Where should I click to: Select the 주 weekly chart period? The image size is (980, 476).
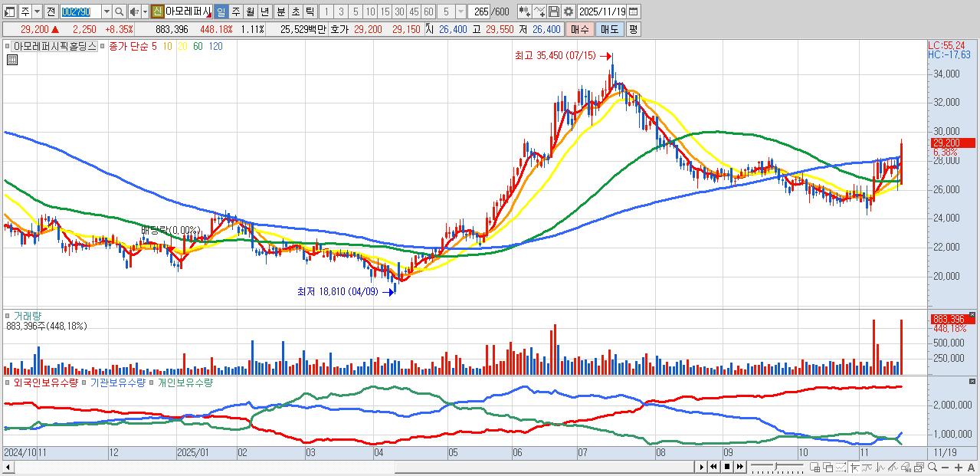pos(235,11)
